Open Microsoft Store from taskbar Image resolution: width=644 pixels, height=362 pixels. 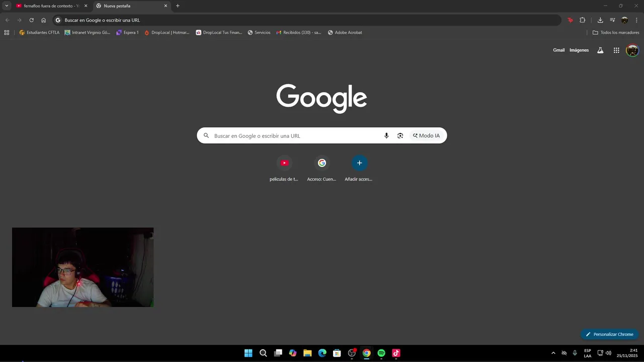337,353
